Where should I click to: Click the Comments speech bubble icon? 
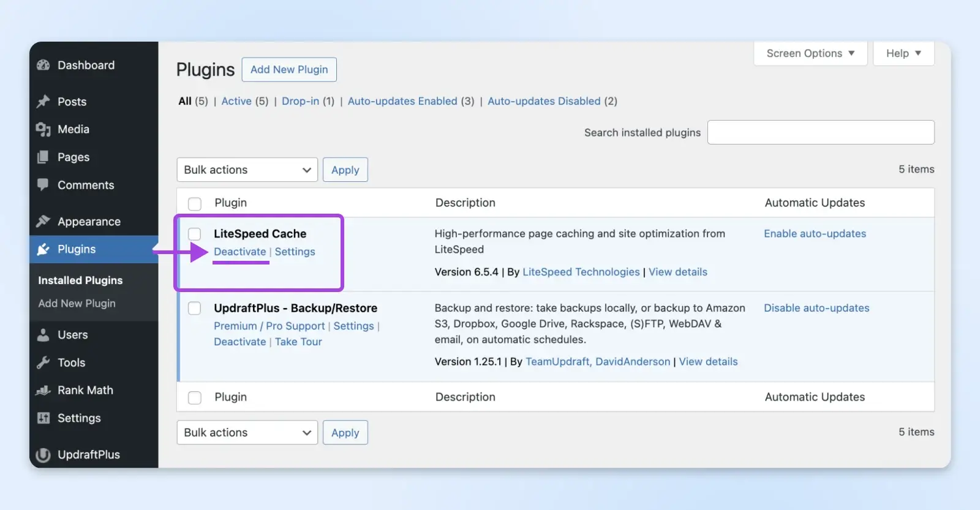click(43, 185)
